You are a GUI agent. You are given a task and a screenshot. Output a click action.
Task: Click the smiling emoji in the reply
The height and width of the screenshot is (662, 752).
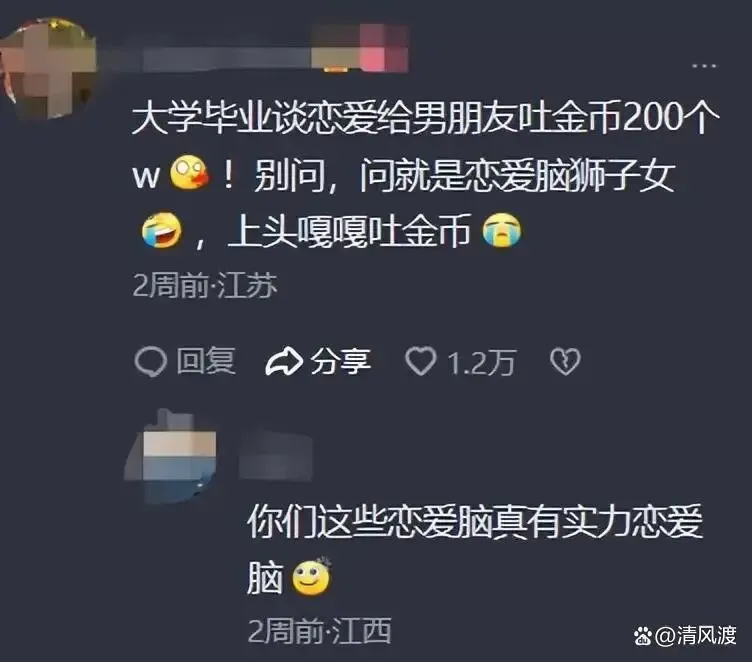[312, 577]
